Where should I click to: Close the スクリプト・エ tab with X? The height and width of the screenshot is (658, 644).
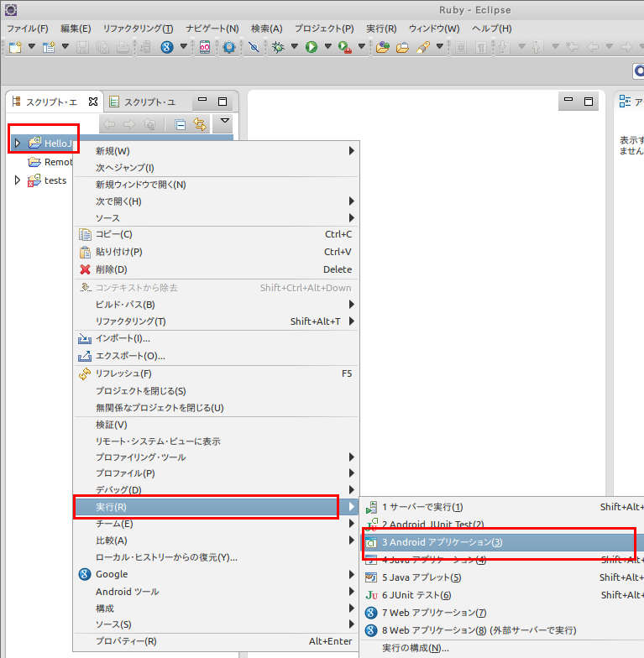pos(93,102)
